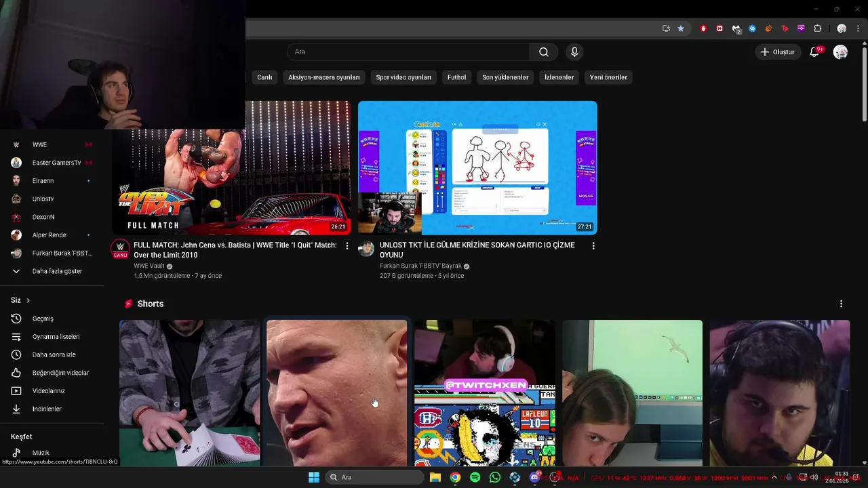This screenshot has height=488, width=868.
Task: Select Son yüklenenler filter chip
Action: pyautogui.click(x=505, y=77)
